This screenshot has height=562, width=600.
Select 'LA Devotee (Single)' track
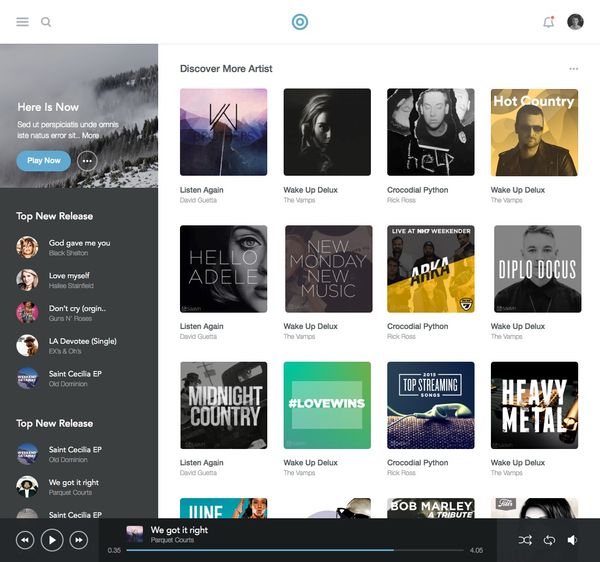pyautogui.click(x=79, y=345)
